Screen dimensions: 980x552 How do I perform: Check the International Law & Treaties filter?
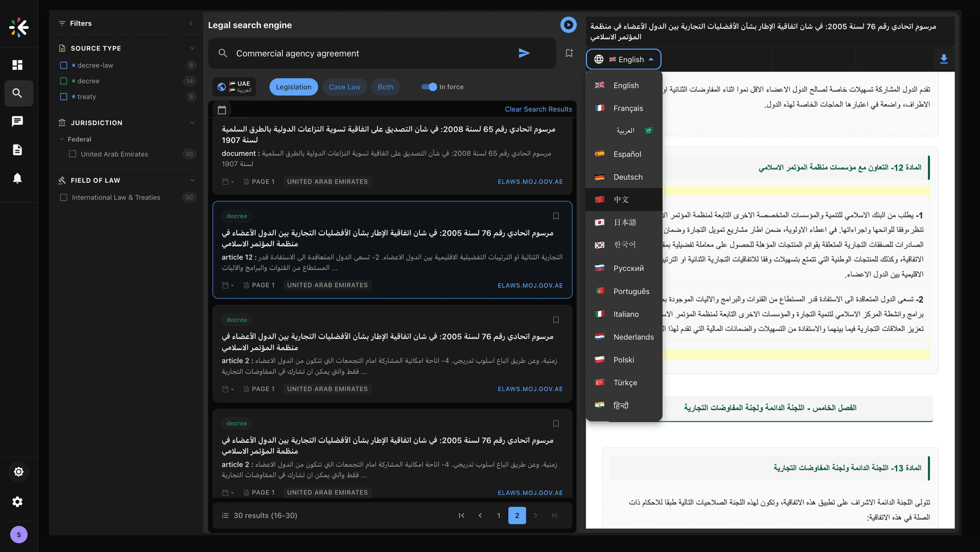63,197
